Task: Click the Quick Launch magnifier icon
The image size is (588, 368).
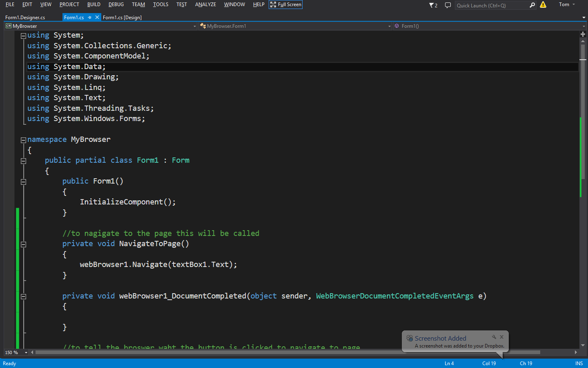Action: 532,5
